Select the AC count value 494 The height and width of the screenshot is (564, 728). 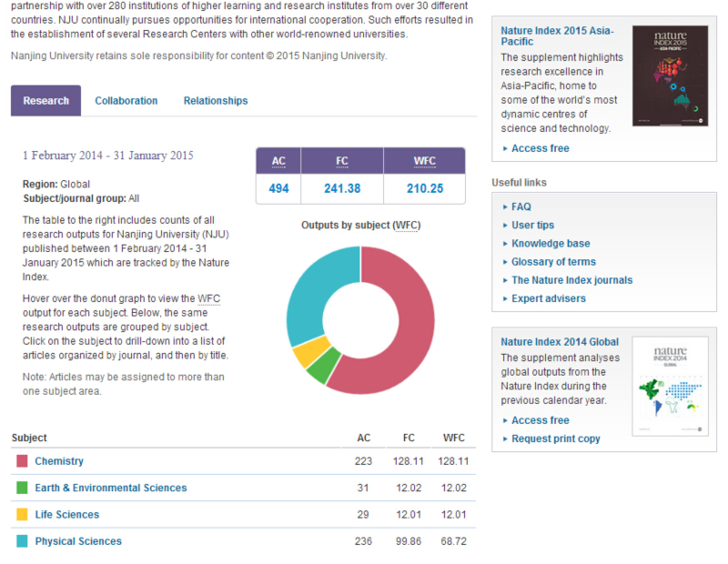[278, 188]
